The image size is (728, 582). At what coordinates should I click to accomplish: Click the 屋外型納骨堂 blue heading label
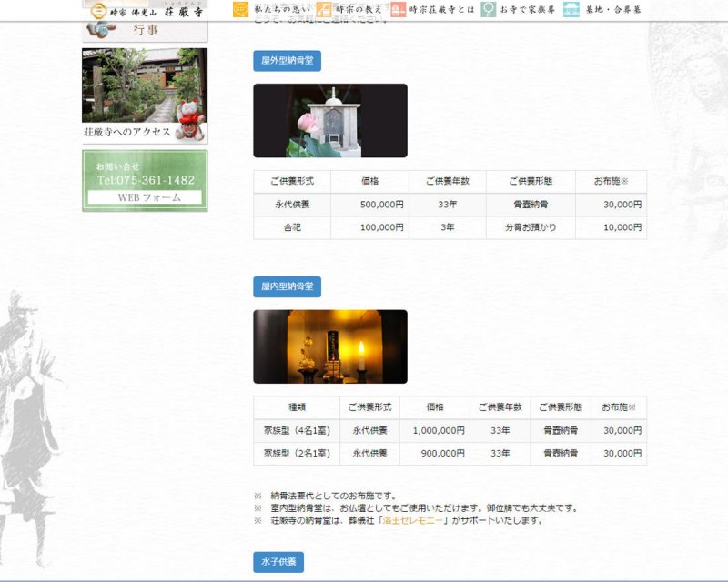(287, 61)
